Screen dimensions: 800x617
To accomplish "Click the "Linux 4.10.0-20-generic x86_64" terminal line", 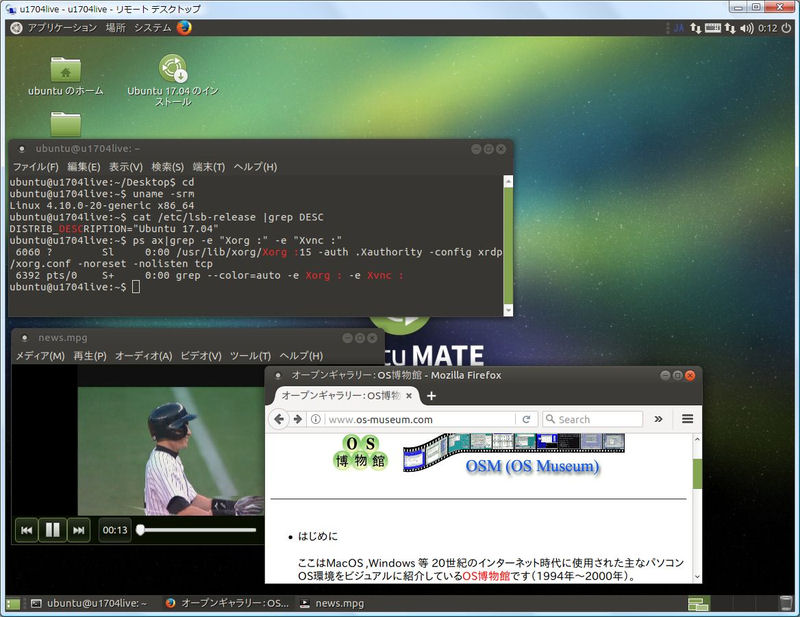I will [x=102, y=206].
